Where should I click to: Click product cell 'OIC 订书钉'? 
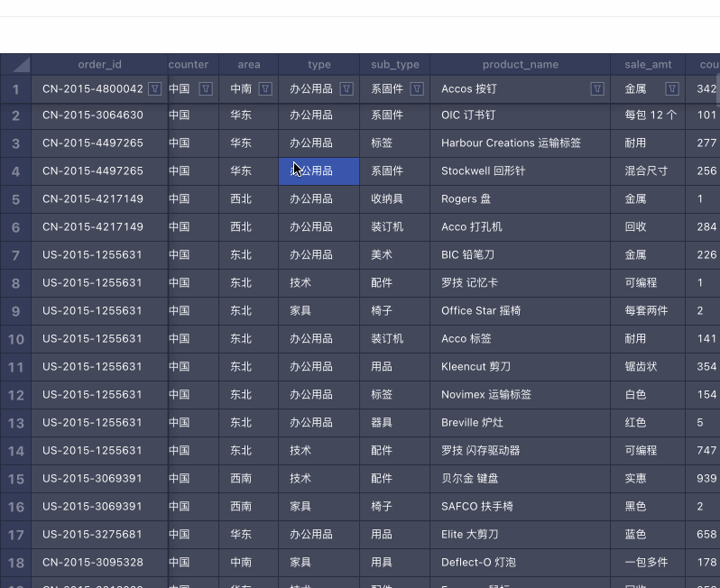(521, 115)
